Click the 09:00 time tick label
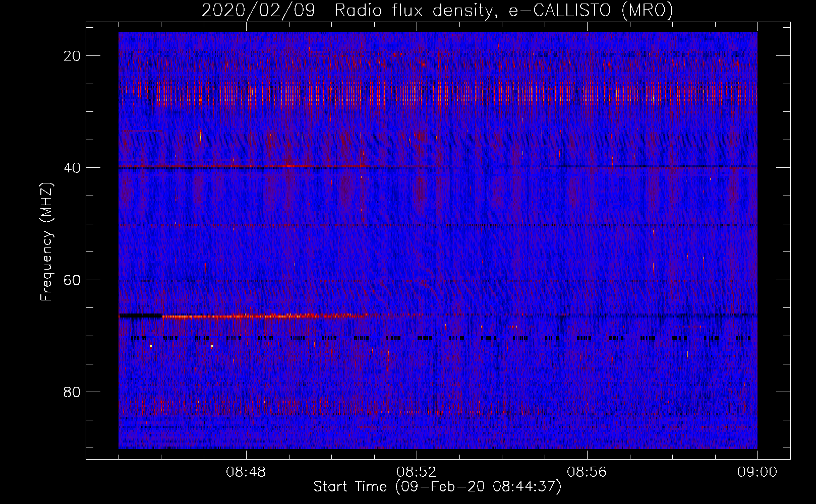This screenshot has width=816, height=504. [757, 472]
